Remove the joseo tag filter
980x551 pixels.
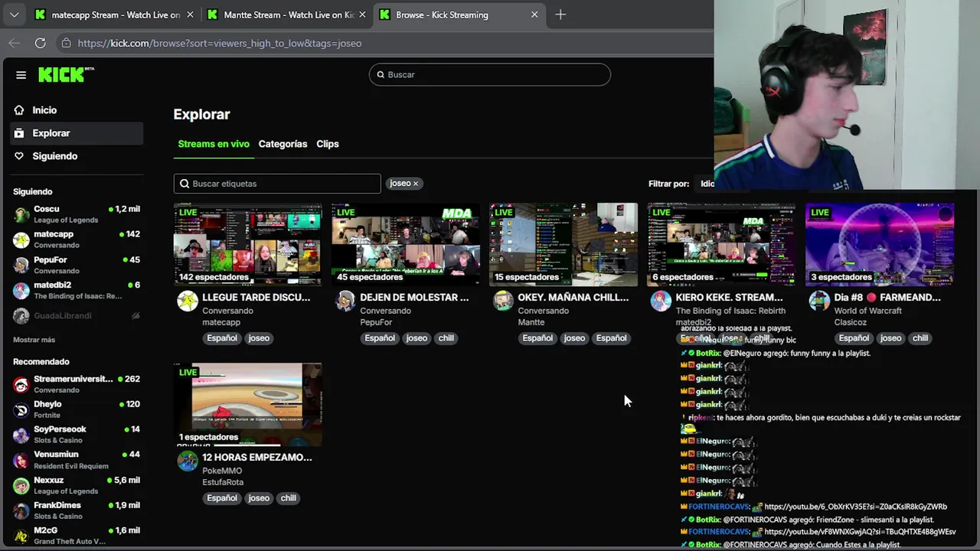point(416,183)
